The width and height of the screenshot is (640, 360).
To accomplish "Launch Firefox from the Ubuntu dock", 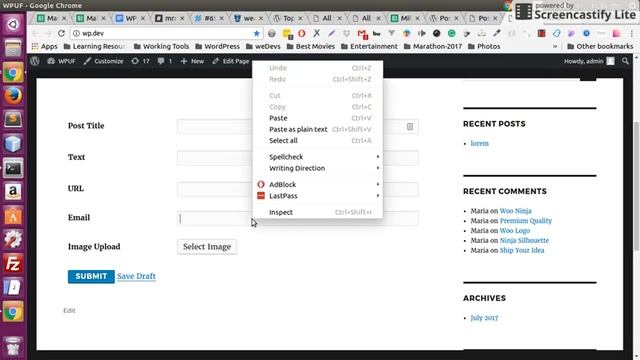I will [x=13, y=97].
